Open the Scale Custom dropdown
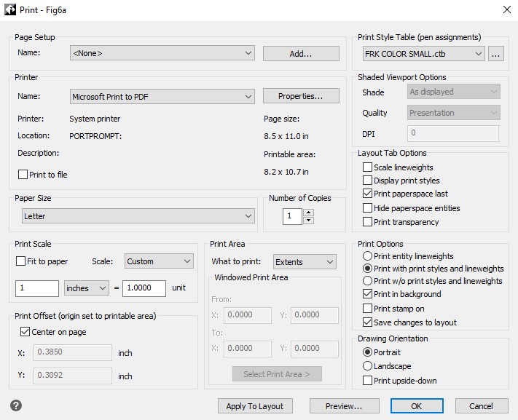The image size is (518, 420). pyautogui.click(x=159, y=261)
